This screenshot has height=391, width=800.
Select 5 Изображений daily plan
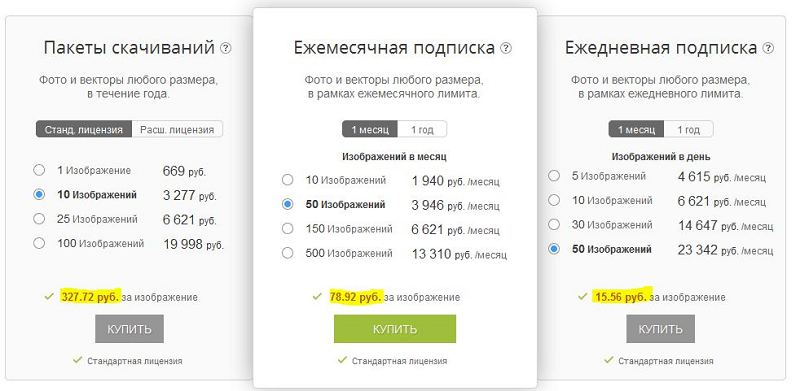click(x=554, y=176)
